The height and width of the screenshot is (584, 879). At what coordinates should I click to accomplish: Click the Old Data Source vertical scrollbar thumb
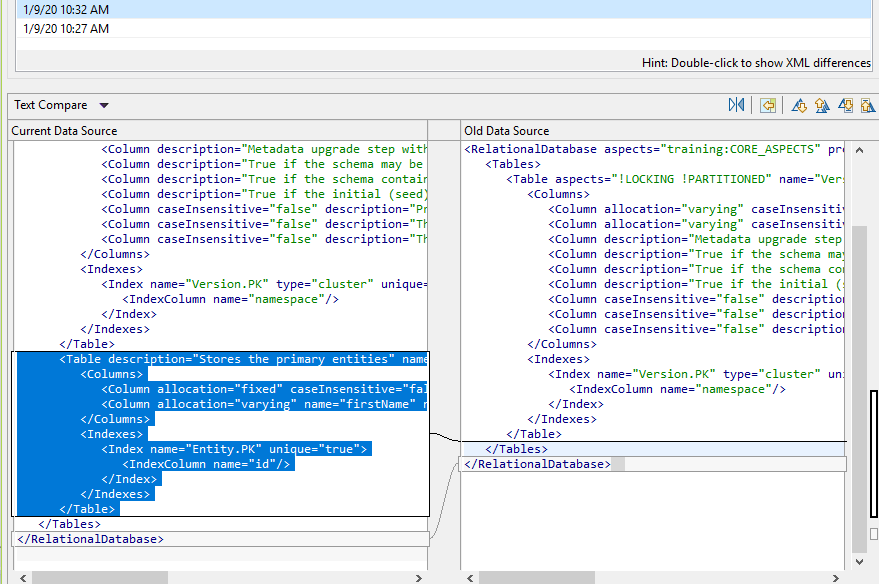[x=858, y=390]
